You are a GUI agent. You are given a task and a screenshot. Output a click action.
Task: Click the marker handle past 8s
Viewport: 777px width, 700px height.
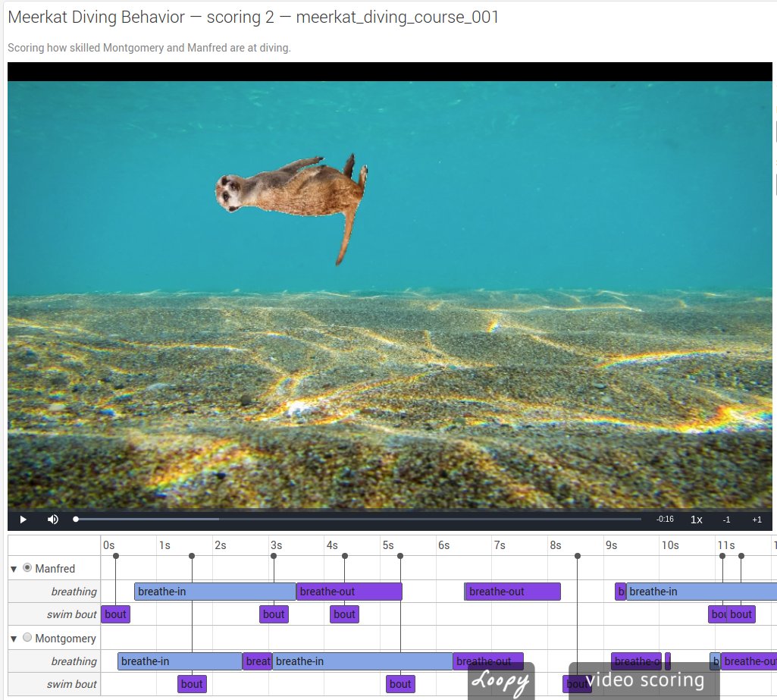click(578, 556)
